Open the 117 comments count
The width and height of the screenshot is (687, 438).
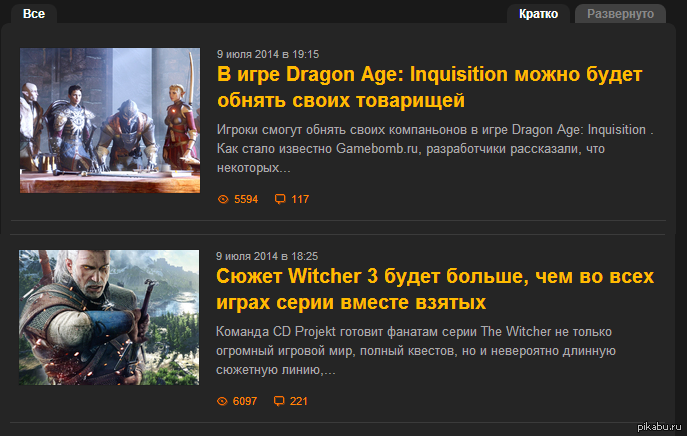click(x=300, y=199)
